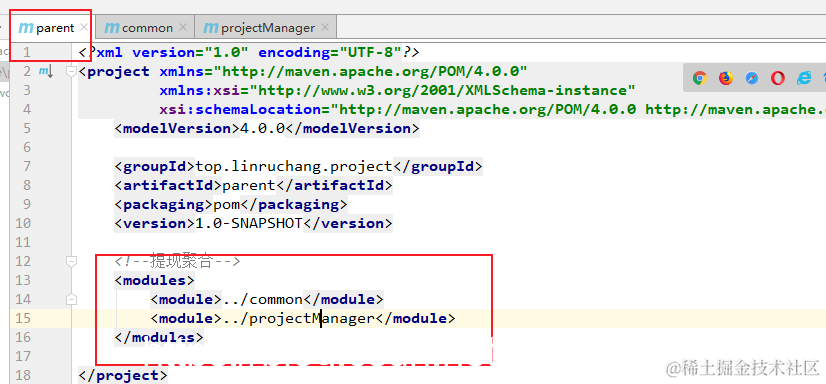The width and height of the screenshot is (826, 384).
Task: Collapse the fold marker on line 14
Action: [72, 299]
